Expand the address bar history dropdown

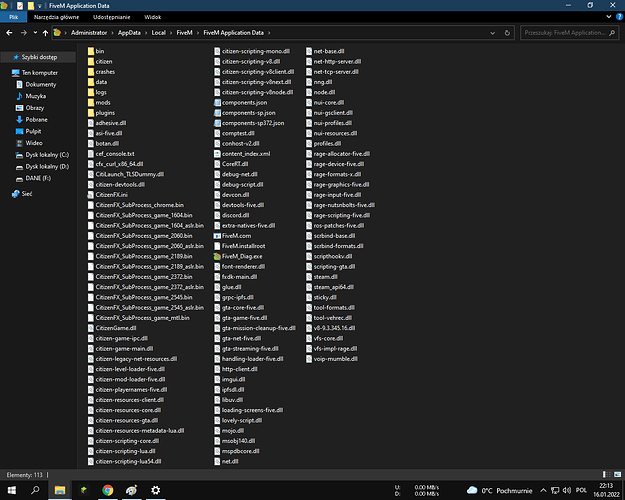493,33
